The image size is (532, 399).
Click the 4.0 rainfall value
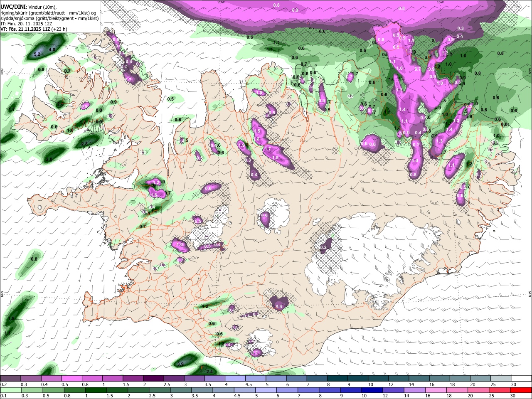[x=52, y=49]
